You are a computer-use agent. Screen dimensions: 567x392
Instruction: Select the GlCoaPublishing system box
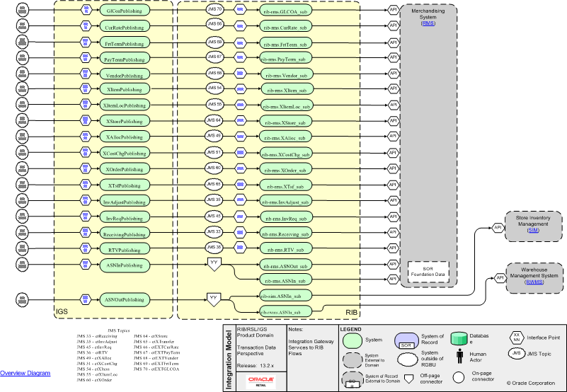coord(125,11)
